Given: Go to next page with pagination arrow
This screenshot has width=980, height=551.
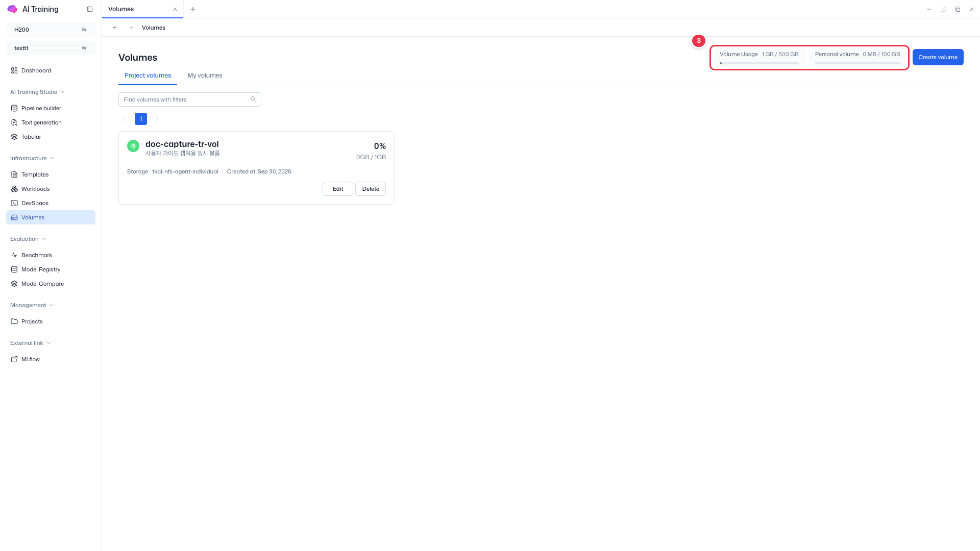Looking at the screenshot, I should coord(157,119).
